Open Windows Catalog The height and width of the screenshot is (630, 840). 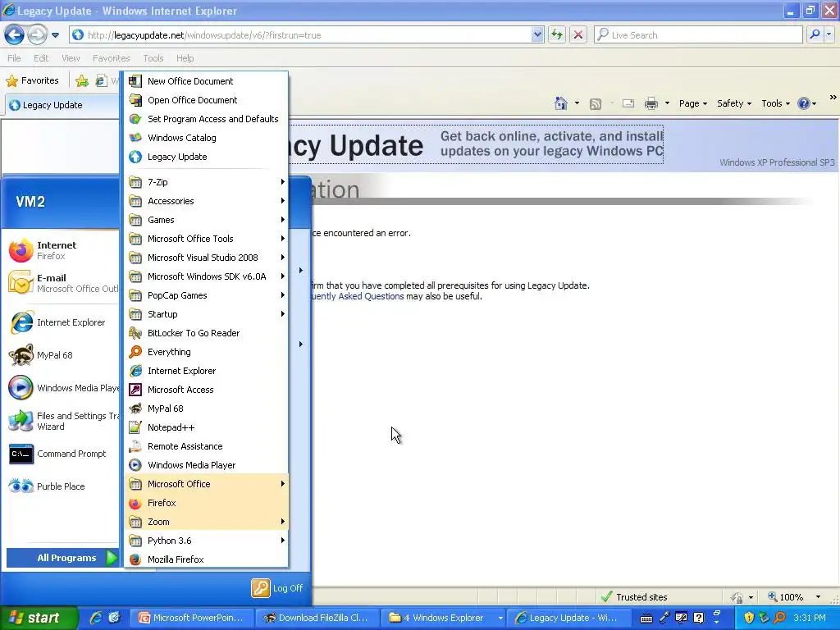click(206, 138)
